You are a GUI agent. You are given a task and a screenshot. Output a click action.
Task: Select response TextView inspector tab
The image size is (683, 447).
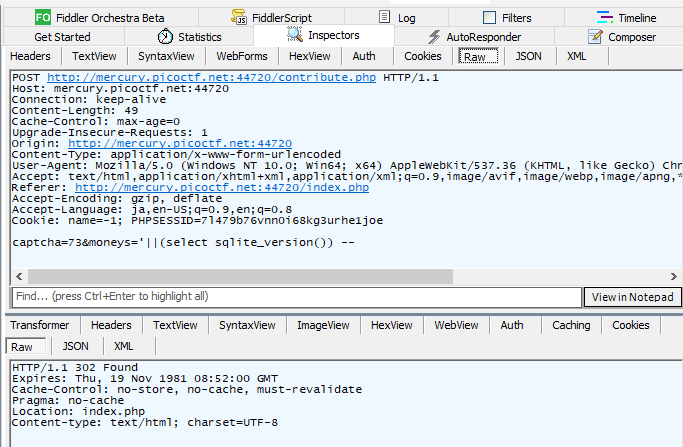click(x=175, y=325)
